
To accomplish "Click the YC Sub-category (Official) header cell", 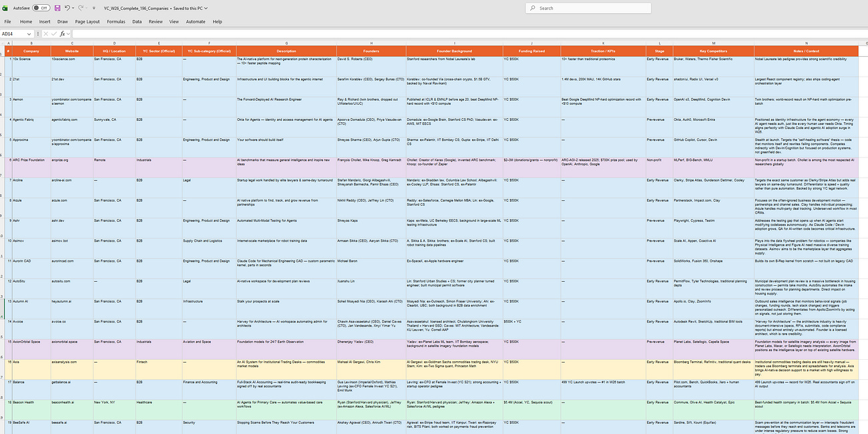I will 209,51.
